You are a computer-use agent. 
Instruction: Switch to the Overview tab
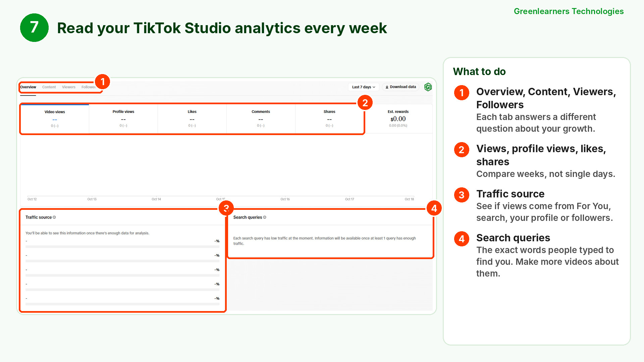pyautogui.click(x=28, y=87)
